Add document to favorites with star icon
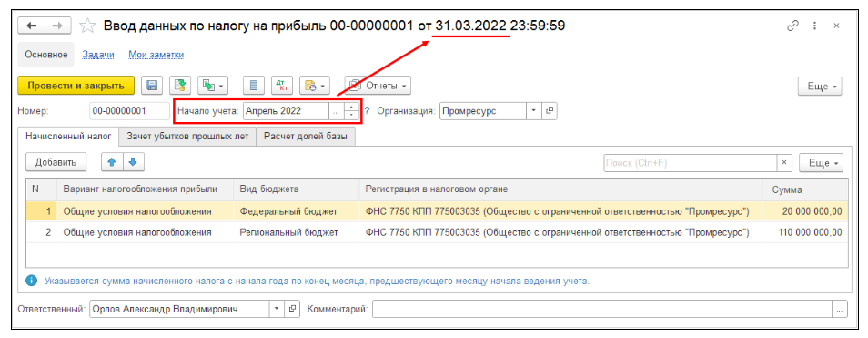Viewport: 868px width, 338px height. [x=87, y=26]
